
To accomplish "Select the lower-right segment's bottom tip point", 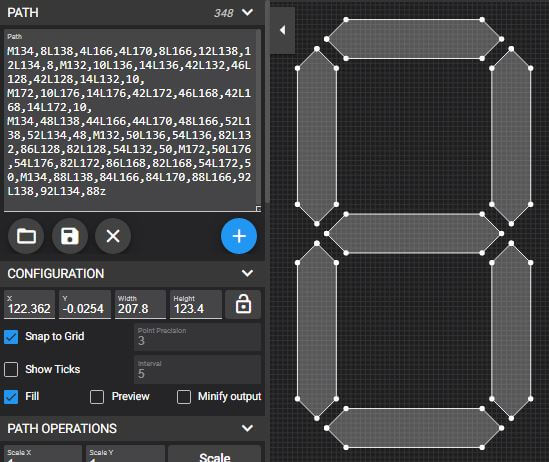I will 511,418.
